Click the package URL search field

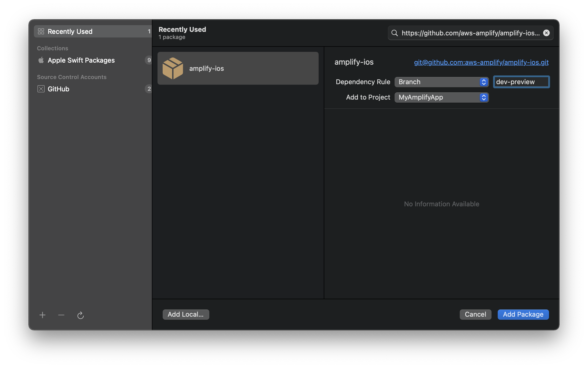pyautogui.click(x=471, y=33)
